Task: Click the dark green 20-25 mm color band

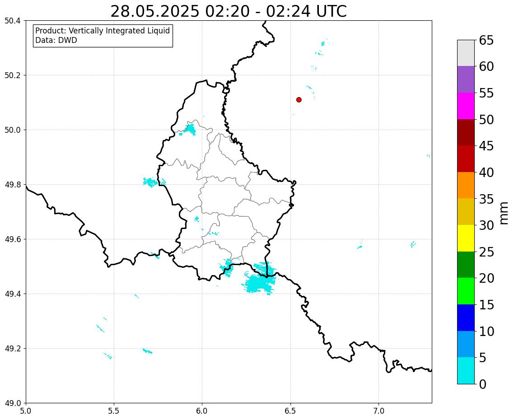Action: [466, 265]
